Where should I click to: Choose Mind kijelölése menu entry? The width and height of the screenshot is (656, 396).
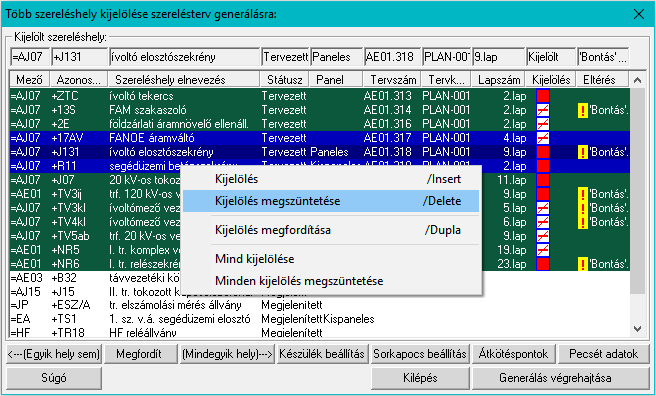point(331,259)
